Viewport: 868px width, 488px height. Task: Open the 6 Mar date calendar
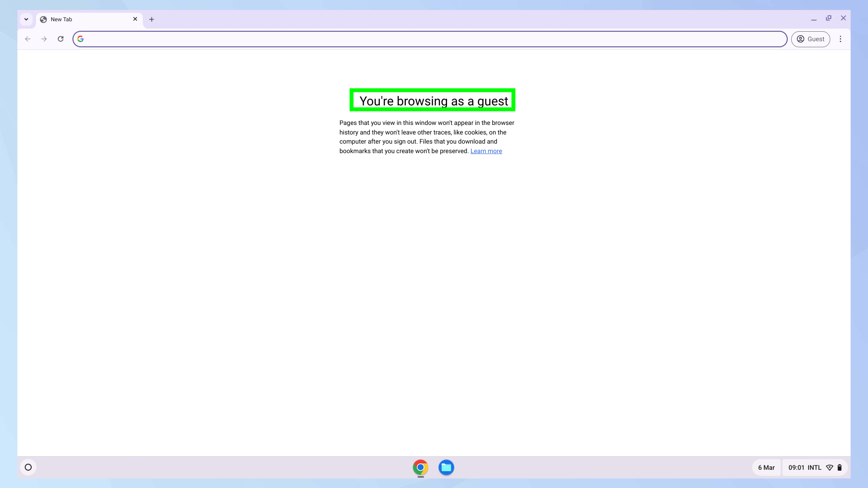[x=766, y=468]
